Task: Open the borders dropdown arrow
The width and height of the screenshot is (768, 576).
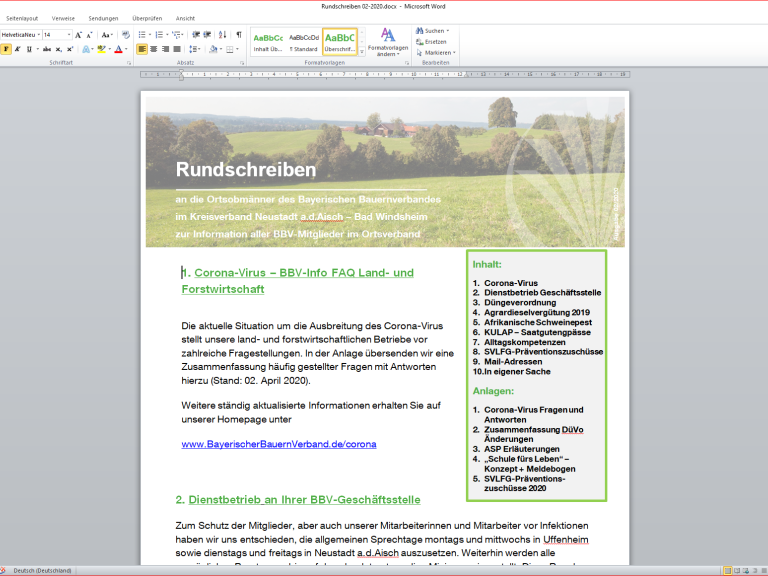Action: tap(238, 49)
